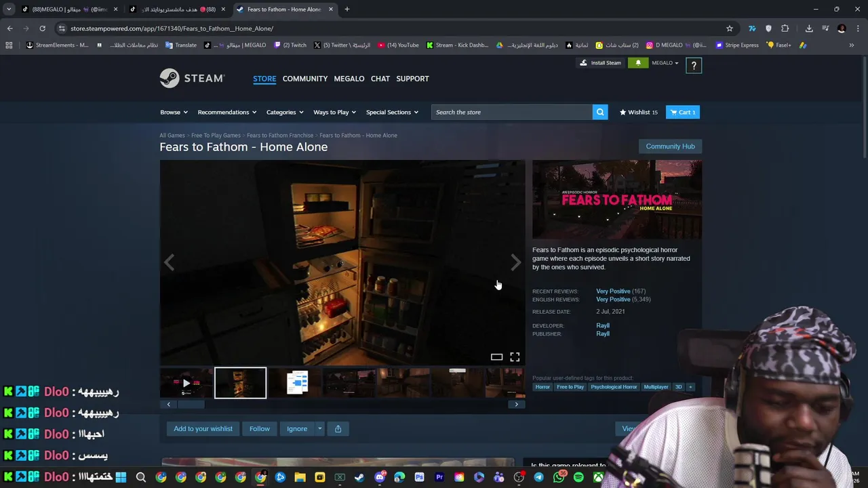The height and width of the screenshot is (488, 868).
Task: Share the game via share icon
Action: pyautogui.click(x=338, y=428)
